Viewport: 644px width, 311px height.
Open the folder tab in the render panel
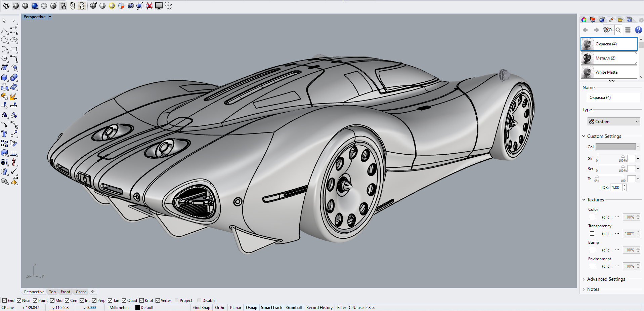[620, 20]
